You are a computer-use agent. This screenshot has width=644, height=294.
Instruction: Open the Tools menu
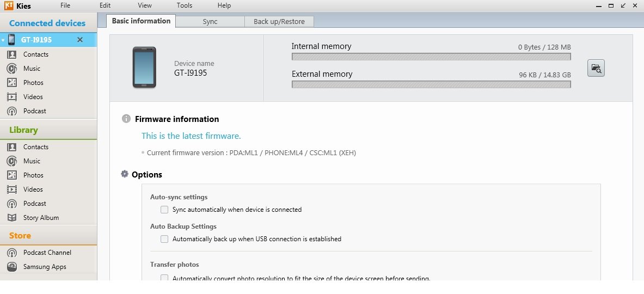pos(185,5)
